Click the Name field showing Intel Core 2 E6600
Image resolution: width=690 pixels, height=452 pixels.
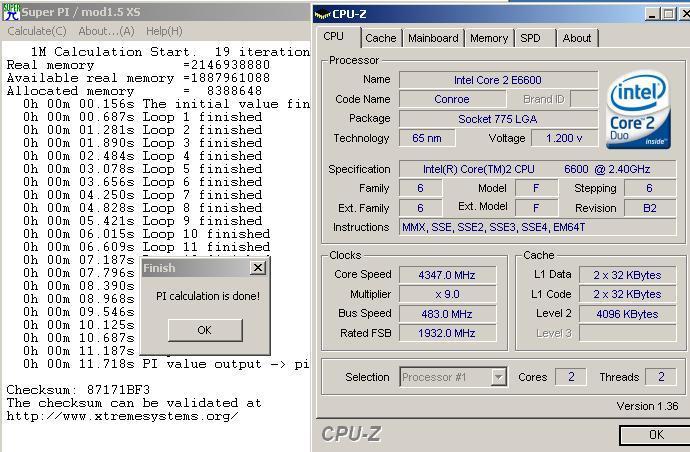(498, 80)
